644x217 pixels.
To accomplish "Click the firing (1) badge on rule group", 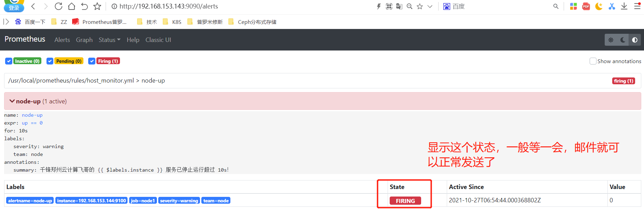I will pos(623,81).
